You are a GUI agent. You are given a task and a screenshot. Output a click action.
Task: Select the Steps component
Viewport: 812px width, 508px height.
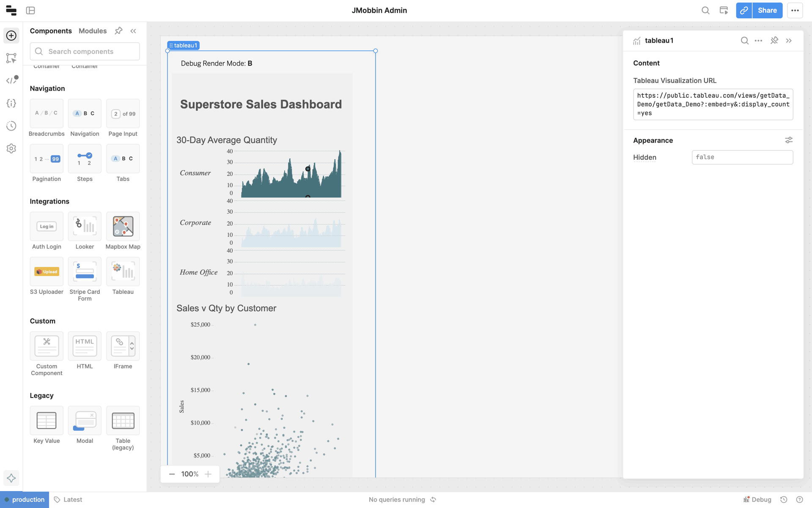(85, 163)
